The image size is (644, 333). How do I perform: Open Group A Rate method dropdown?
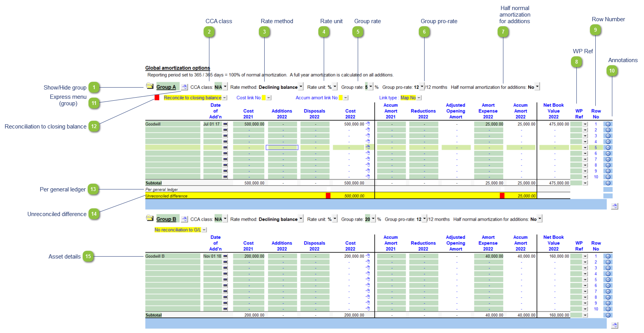(x=301, y=87)
